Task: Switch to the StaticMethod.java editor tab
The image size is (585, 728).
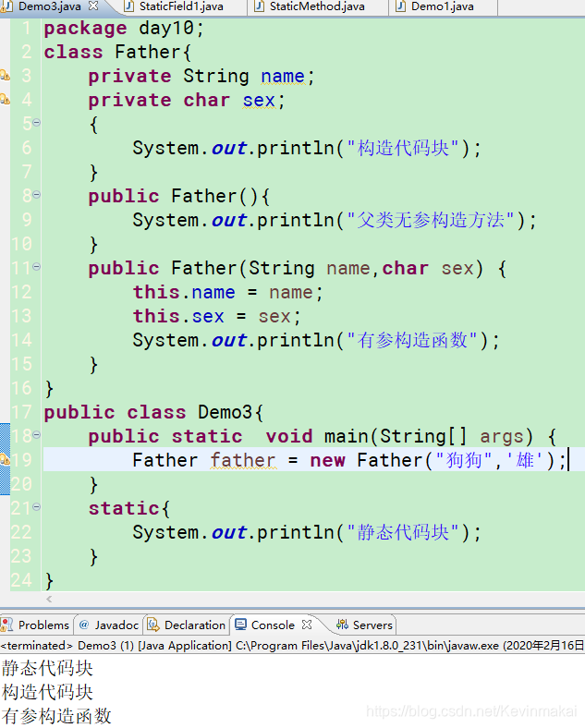Action: click(x=317, y=6)
